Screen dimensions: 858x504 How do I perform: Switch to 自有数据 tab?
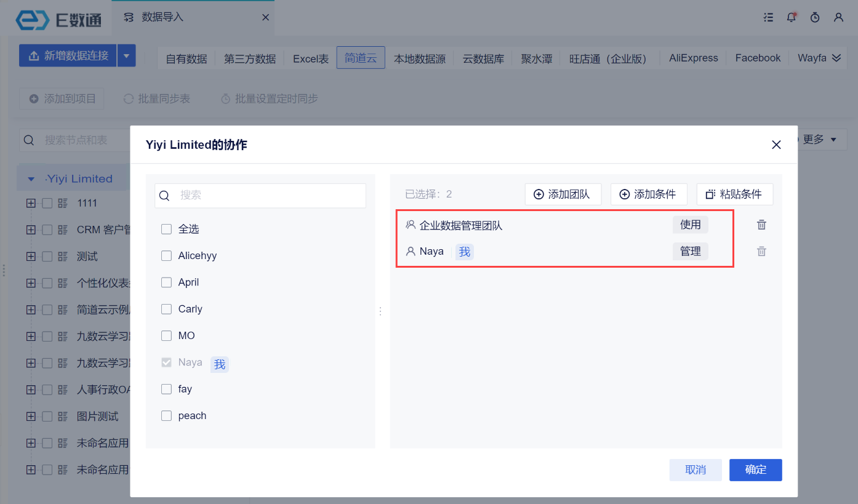point(186,59)
